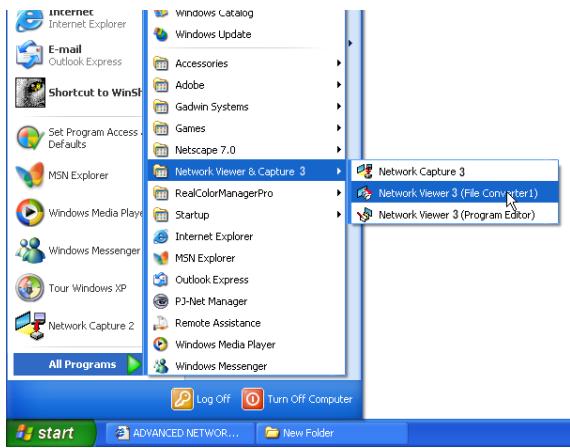Click the Accessories folder icon
The height and width of the screenshot is (448, 570).
(x=161, y=63)
